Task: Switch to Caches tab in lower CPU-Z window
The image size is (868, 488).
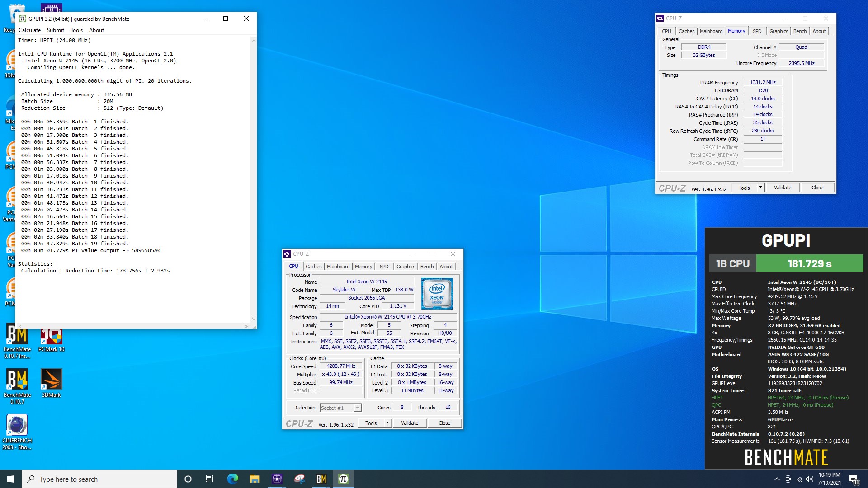Action: [313, 267]
